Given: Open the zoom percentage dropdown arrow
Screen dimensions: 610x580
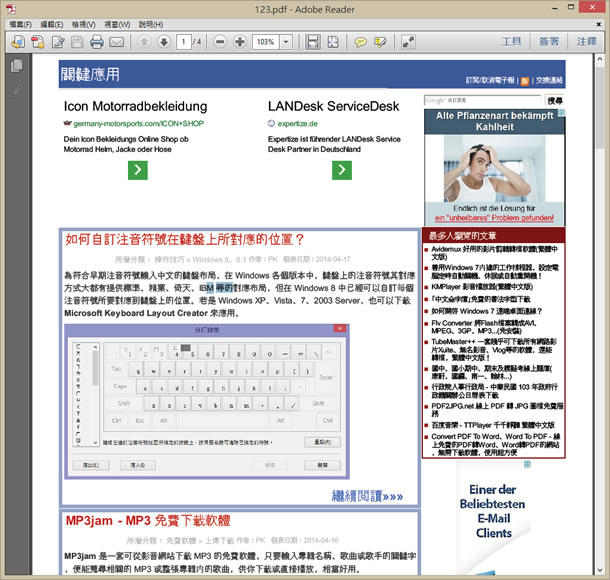Looking at the screenshot, I should [286, 42].
